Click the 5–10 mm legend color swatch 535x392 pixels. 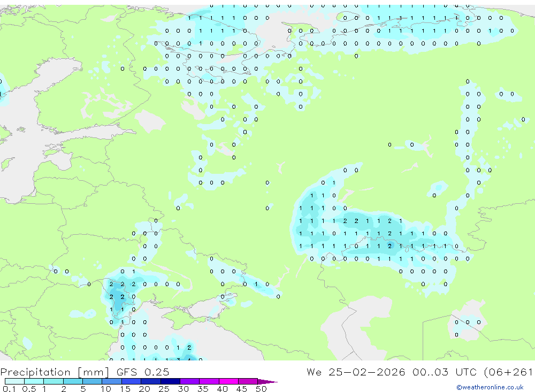tap(93, 381)
